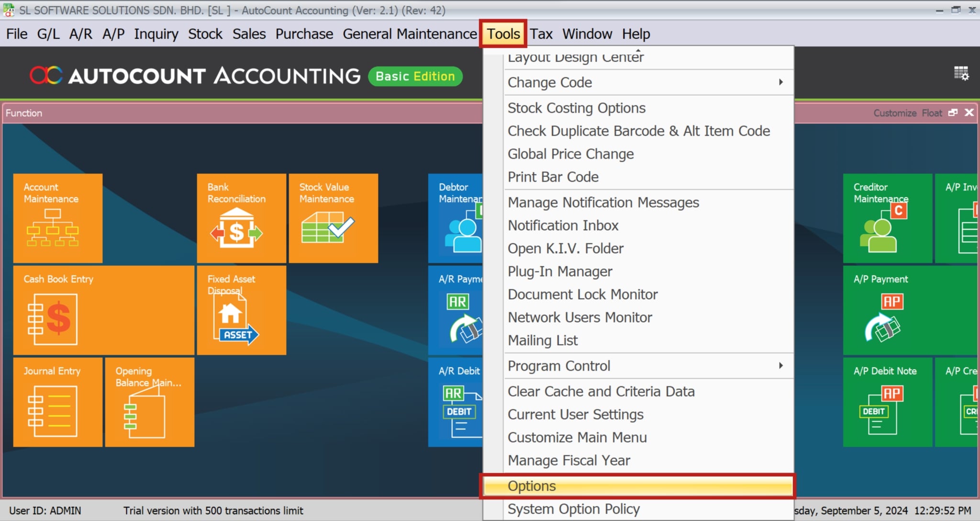Open Bank Reconciliation
The image size is (980, 521).
tap(241, 218)
